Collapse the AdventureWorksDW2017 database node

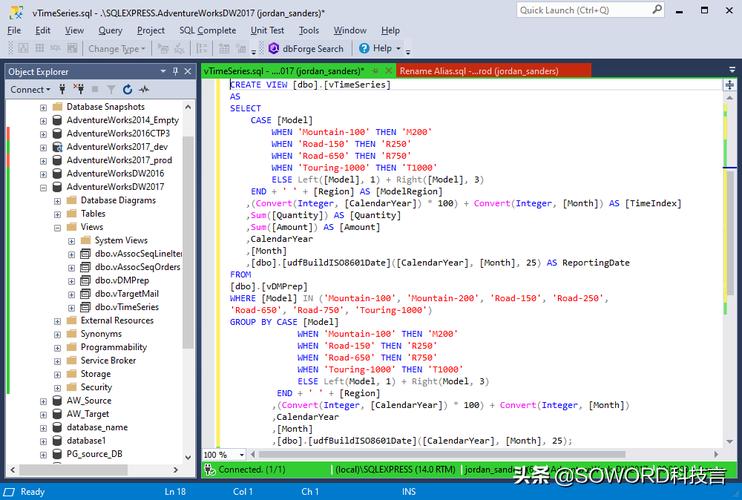coord(43,187)
